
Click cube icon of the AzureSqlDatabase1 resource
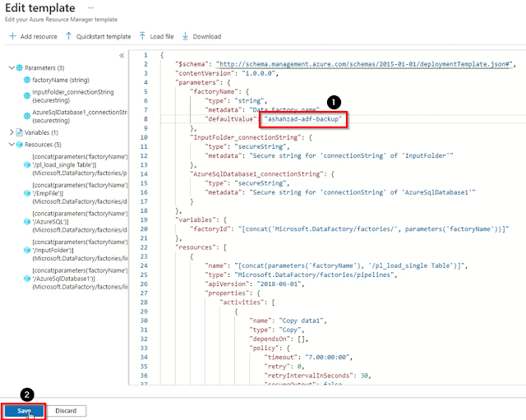tap(27, 279)
